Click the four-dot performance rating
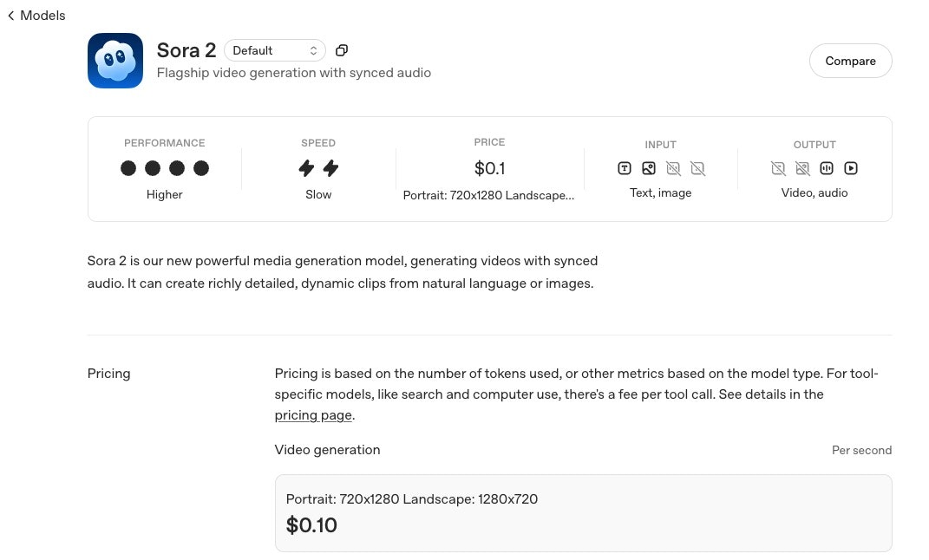Viewport: 929px width, 560px height. coord(165,168)
